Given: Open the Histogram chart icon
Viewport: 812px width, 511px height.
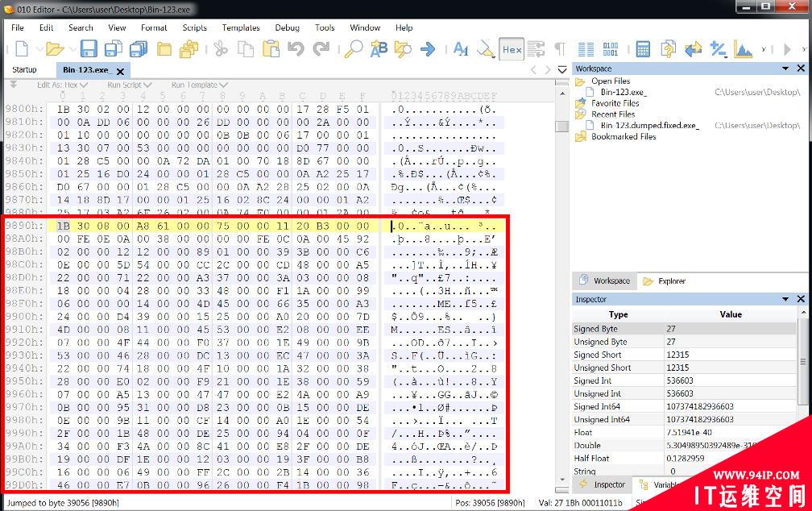Looking at the screenshot, I should point(743,49).
